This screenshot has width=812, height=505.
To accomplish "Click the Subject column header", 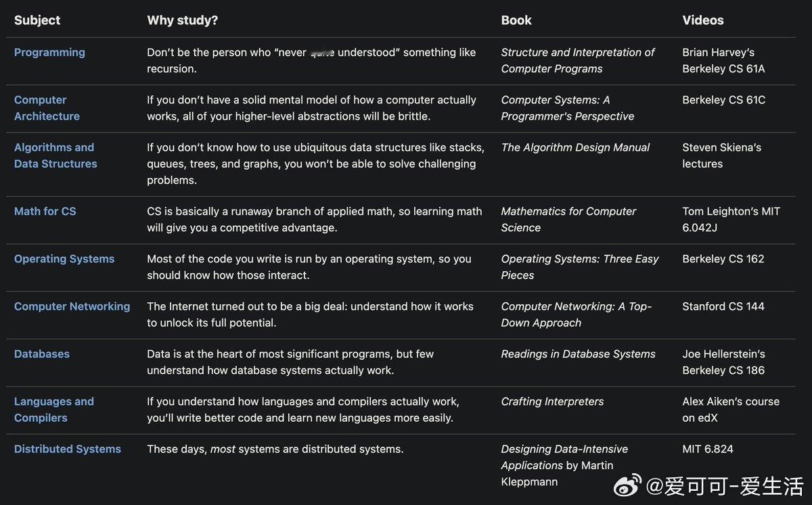I will click(x=37, y=20).
